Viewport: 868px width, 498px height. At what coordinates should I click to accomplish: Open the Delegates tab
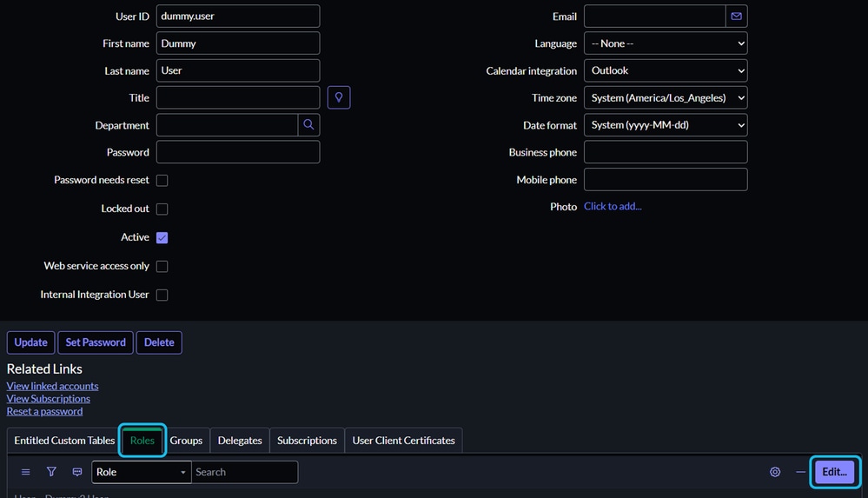pos(240,441)
